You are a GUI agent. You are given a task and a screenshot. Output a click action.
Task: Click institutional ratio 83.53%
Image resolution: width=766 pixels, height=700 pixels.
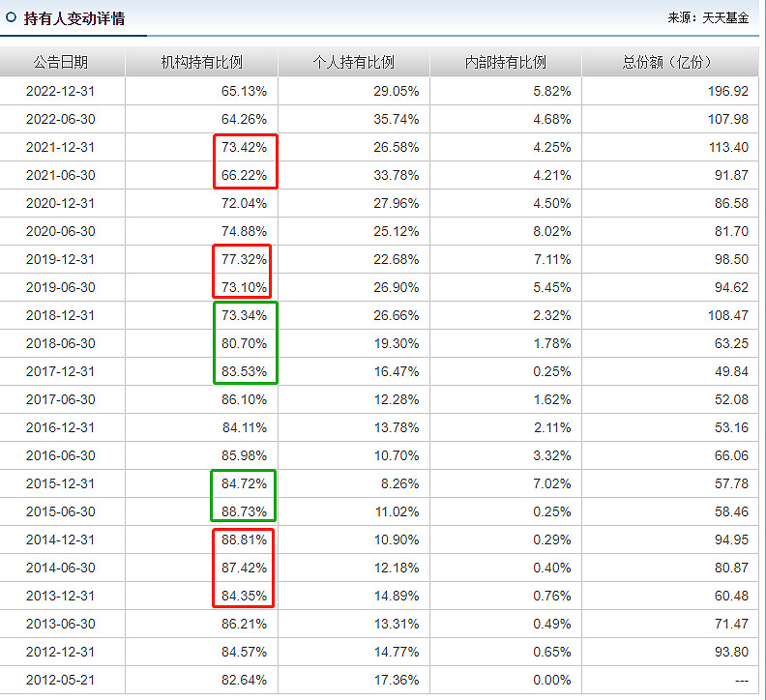click(x=244, y=371)
